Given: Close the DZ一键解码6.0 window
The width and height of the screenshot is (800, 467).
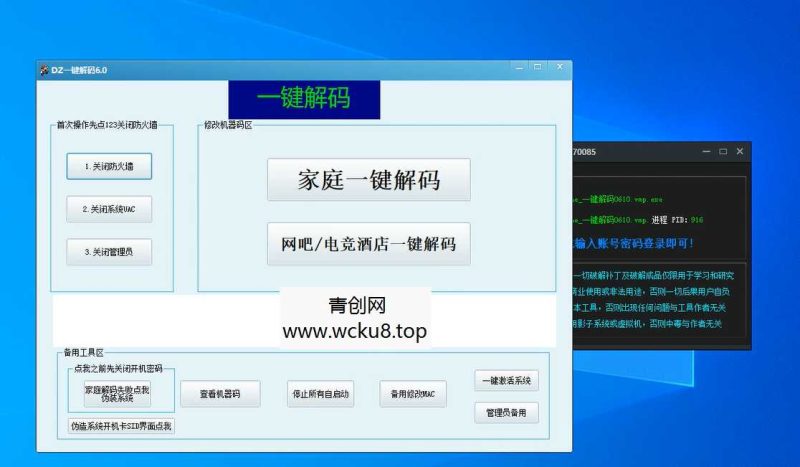Looking at the screenshot, I should 560,67.
